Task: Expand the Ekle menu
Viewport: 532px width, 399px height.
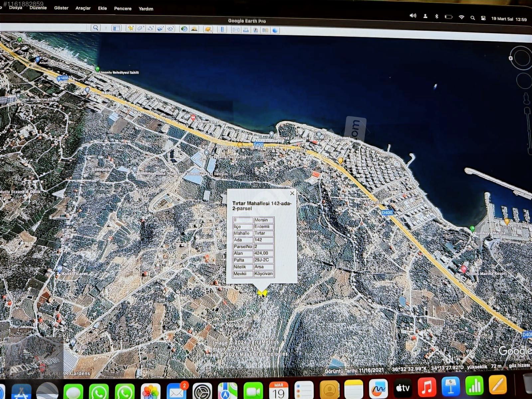Action: point(102,8)
